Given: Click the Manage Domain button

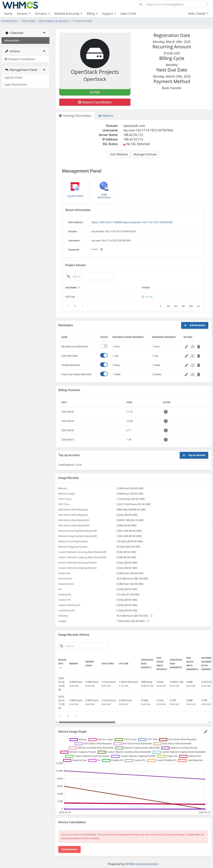Looking at the screenshot, I should pyautogui.click(x=145, y=154).
